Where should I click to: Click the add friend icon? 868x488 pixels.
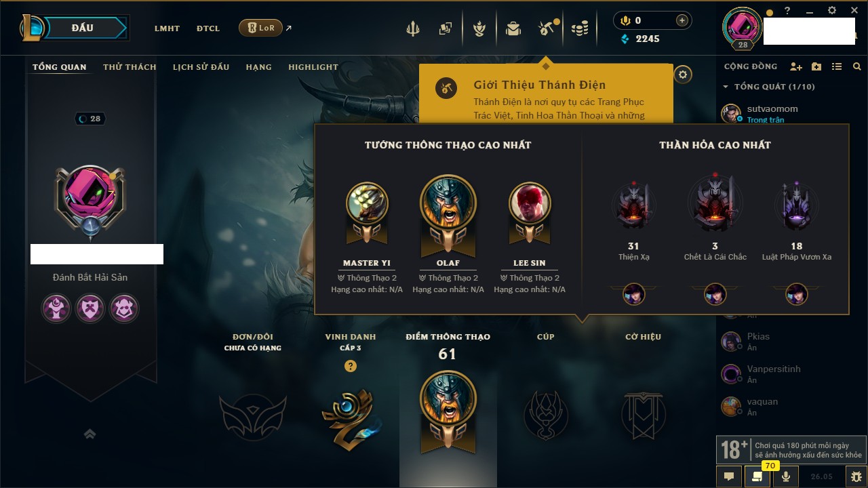(x=796, y=66)
